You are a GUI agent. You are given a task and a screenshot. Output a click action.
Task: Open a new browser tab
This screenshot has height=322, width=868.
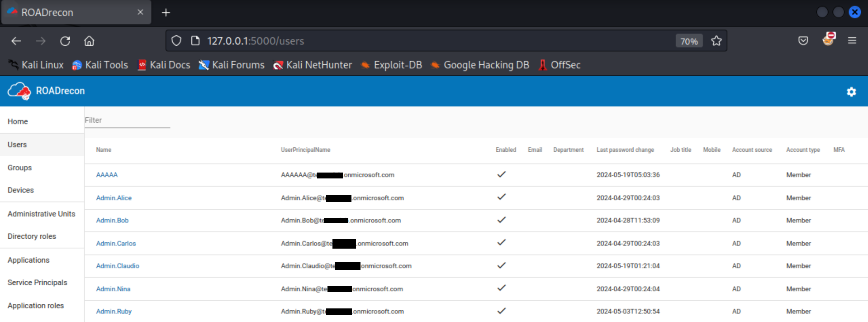tap(166, 13)
